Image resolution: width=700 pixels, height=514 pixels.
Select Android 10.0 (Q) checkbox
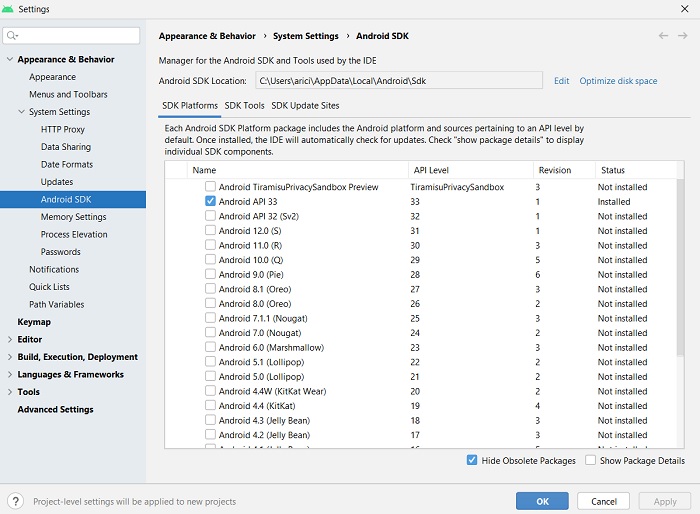point(210,259)
